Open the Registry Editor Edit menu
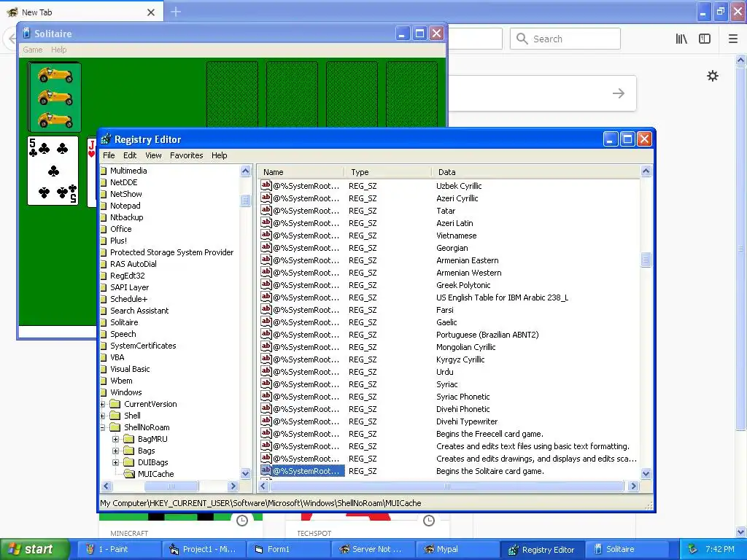The image size is (747, 560). click(130, 155)
